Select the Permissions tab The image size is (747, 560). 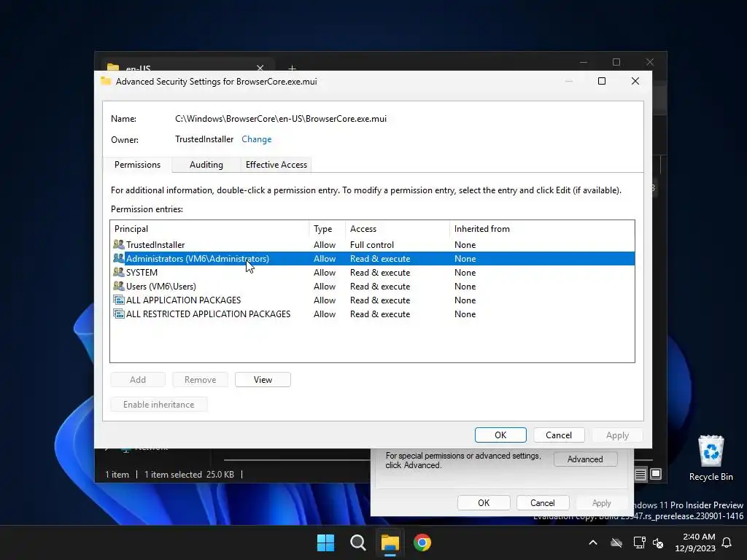137,165
